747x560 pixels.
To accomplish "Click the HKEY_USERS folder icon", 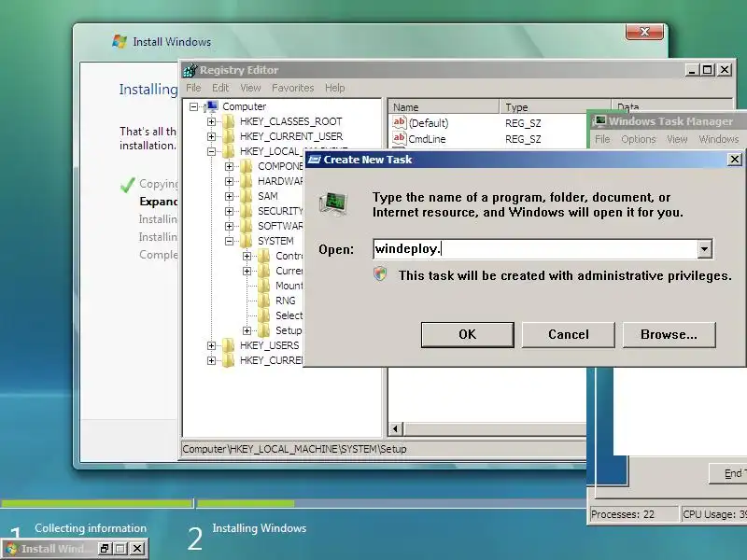I will point(229,345).
